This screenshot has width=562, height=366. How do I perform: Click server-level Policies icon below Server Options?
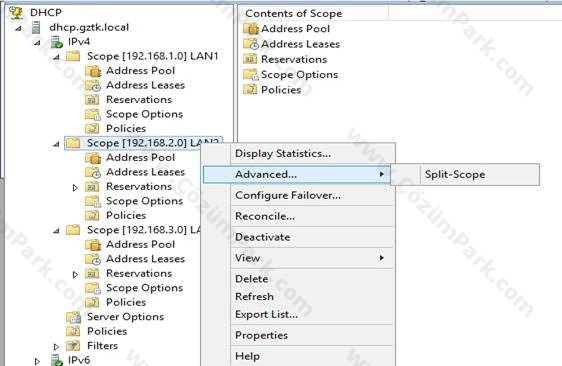[x=73, y=331]
